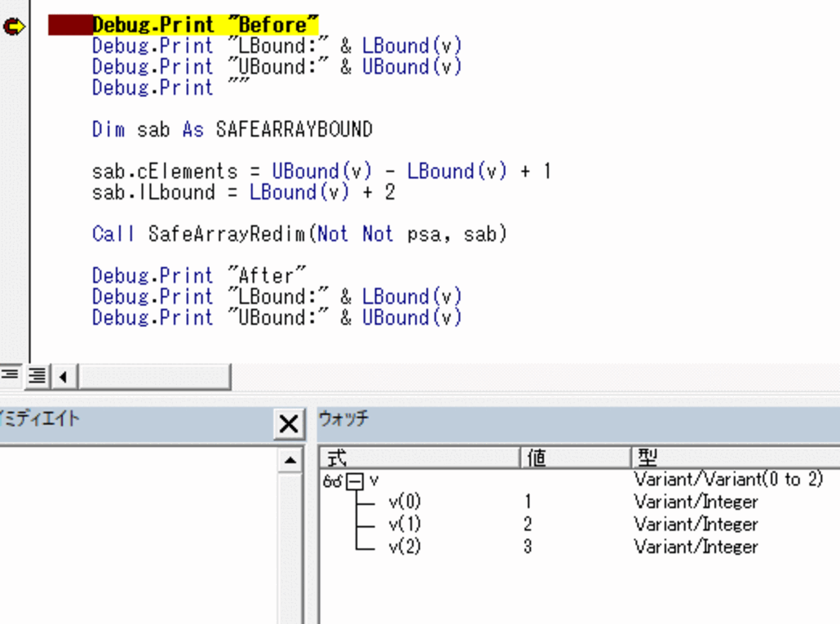
Task: Click the left scroll arrow of code pane
Action: [63, 376]
